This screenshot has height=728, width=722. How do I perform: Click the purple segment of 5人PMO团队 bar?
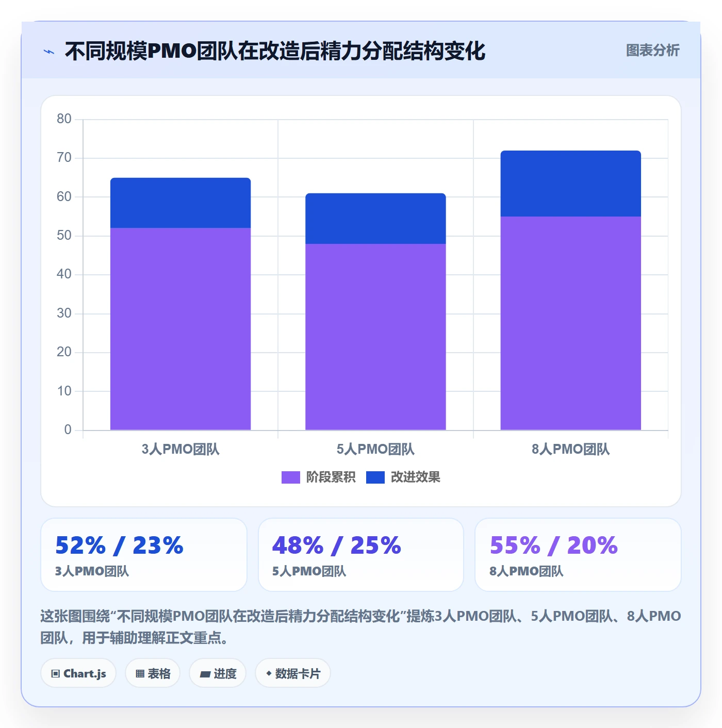[375, 337]
